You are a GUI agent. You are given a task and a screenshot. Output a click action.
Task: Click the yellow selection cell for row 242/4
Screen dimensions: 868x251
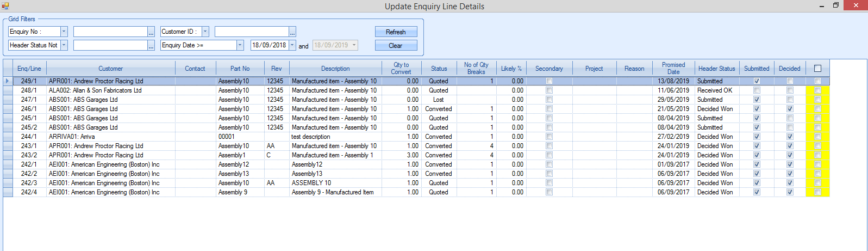pyautogui.click(x=817, y=192)
